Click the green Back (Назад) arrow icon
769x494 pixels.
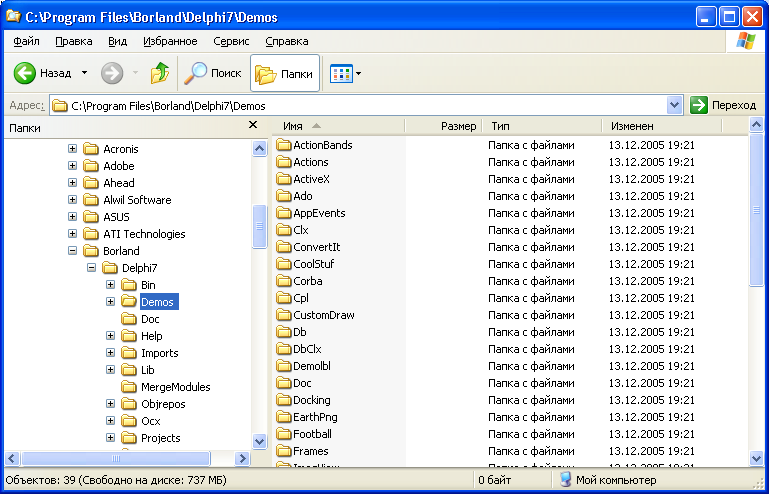pos(25,74)
